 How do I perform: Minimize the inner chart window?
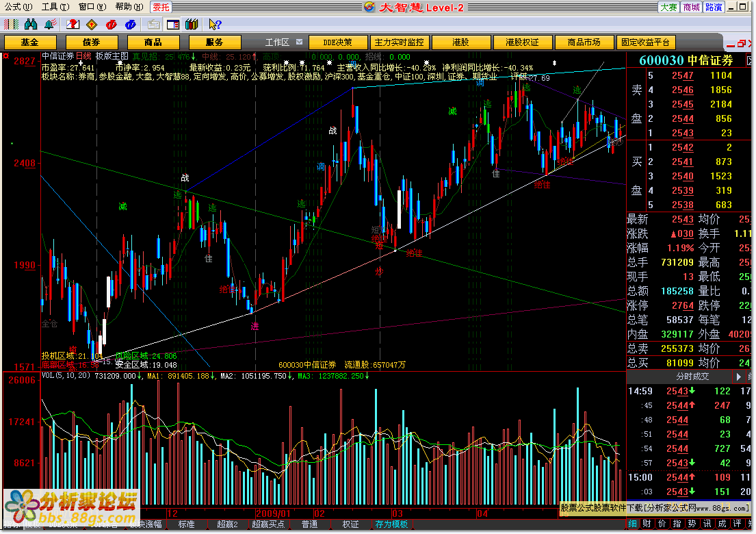pyautogui.click(x=731, y=44)
